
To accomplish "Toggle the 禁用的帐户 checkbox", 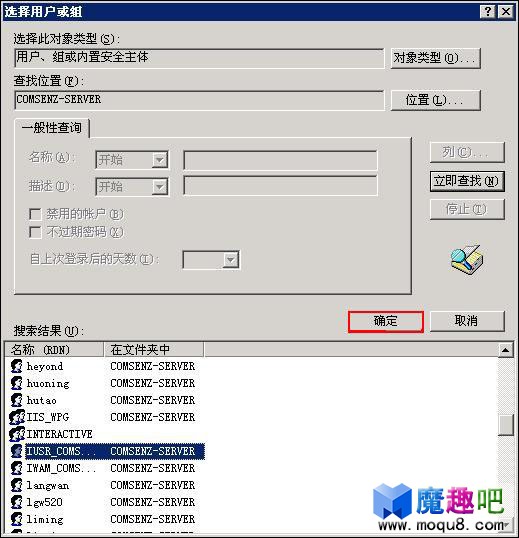I will pyautogui.click(x=35, y=214).
